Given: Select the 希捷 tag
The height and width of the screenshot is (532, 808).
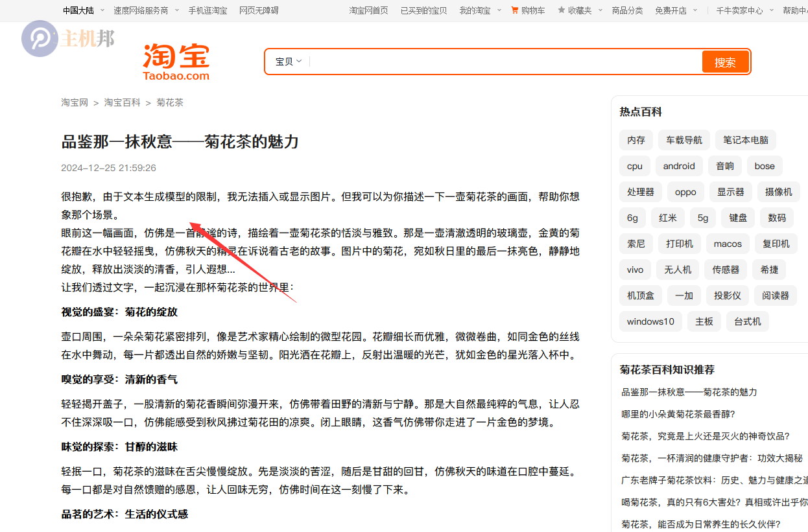Looking at the screenshot, I should (x=769, y=270).
